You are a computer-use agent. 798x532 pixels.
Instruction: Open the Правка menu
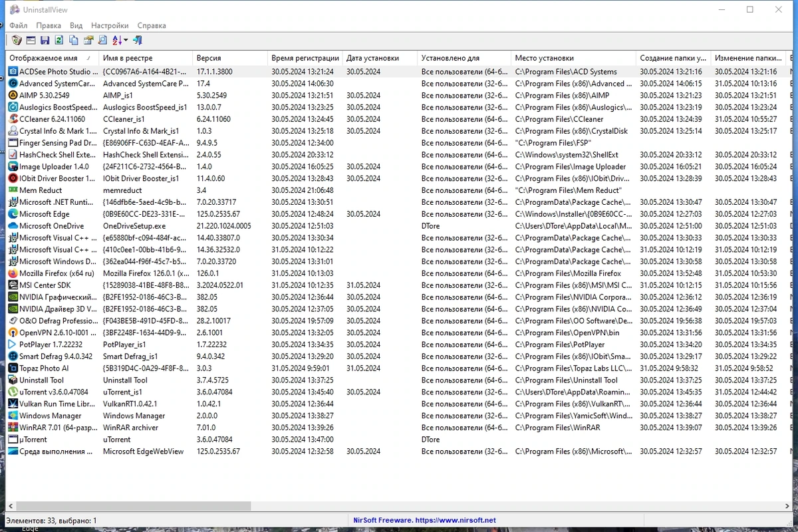point(49,25)
